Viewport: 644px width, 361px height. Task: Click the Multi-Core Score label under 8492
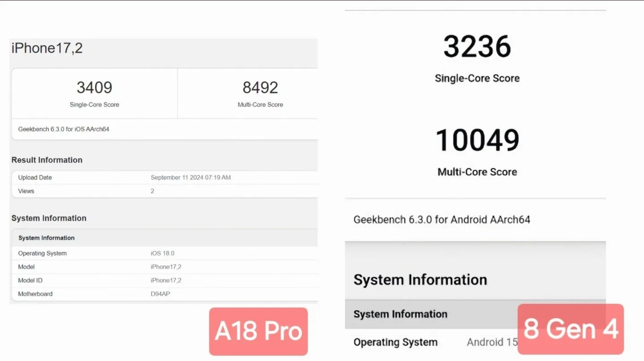pos(260,104)
